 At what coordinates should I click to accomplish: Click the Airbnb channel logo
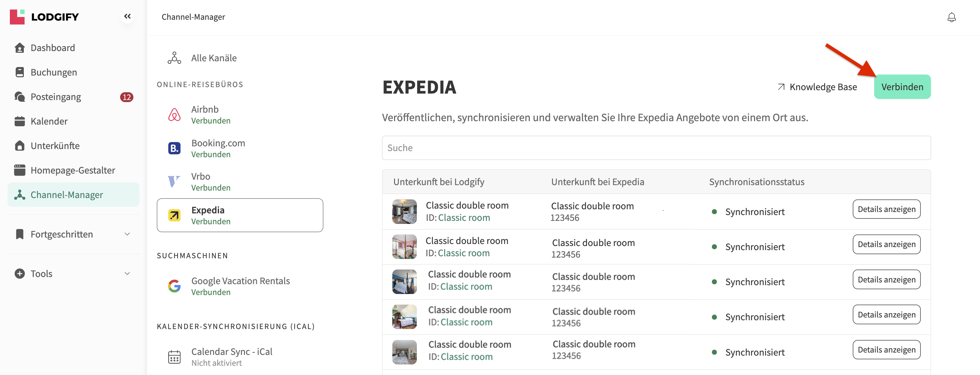tap(174, 114)
